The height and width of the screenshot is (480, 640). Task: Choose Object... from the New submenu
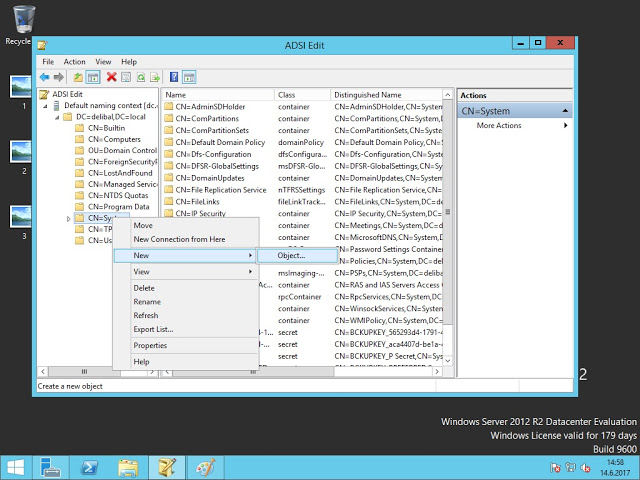tap(291, 256)
